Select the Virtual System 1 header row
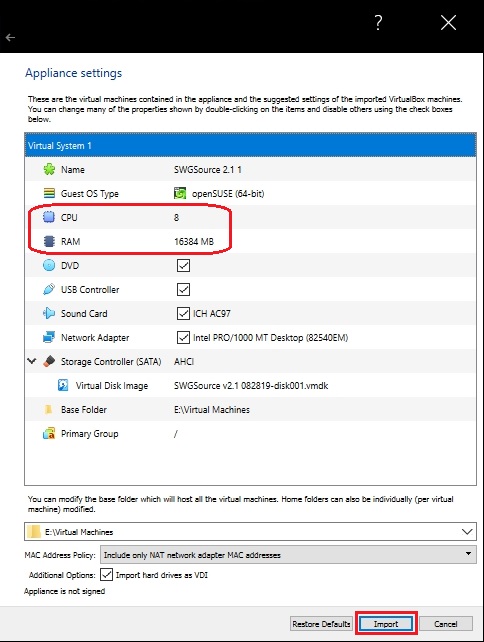Viewport: 484px width, 642px height. (x=250, y=145)
